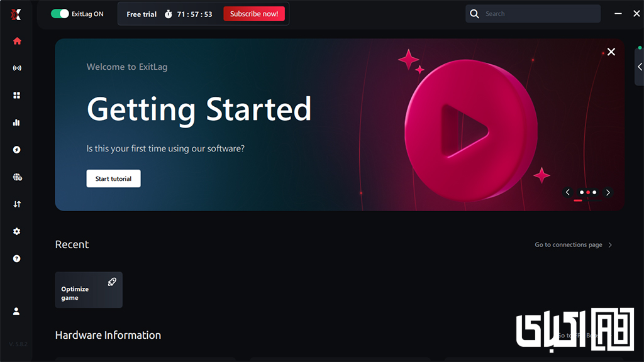Screen dimensions: 644x362
Task: Click the Free trial timer stopwatch icon
Action: (x=169, y=14)
